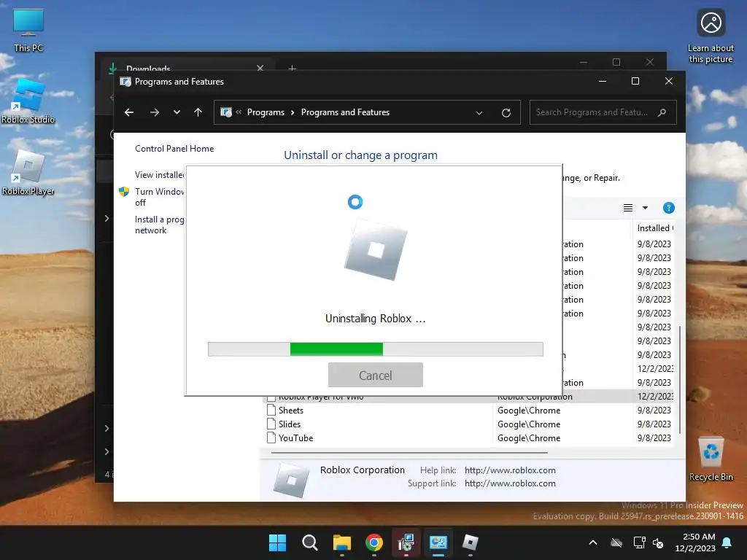Viewport: 747px width, 560px height.
Task: Click the network tray icon
Action: (639, 542)
